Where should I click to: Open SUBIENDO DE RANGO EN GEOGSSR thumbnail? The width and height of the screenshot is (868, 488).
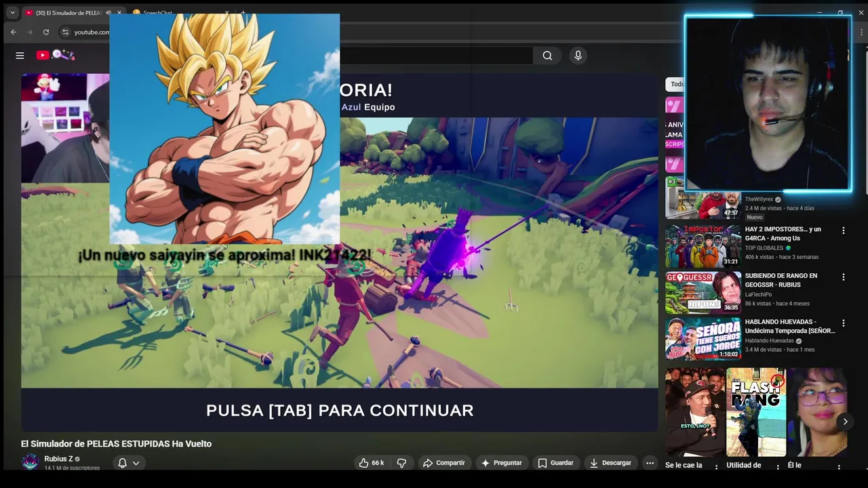point(703,293)
